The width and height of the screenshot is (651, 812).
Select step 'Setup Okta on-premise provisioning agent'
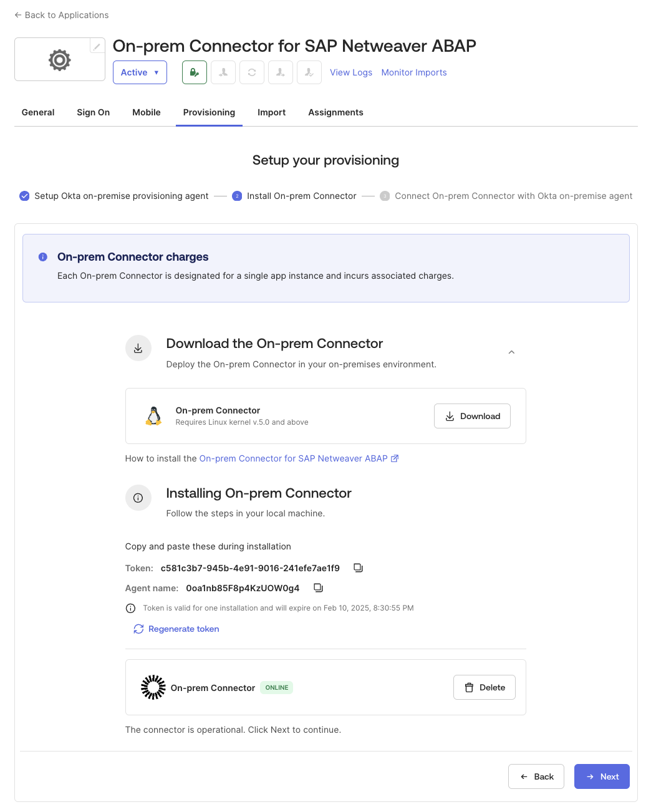pos(122,196)
